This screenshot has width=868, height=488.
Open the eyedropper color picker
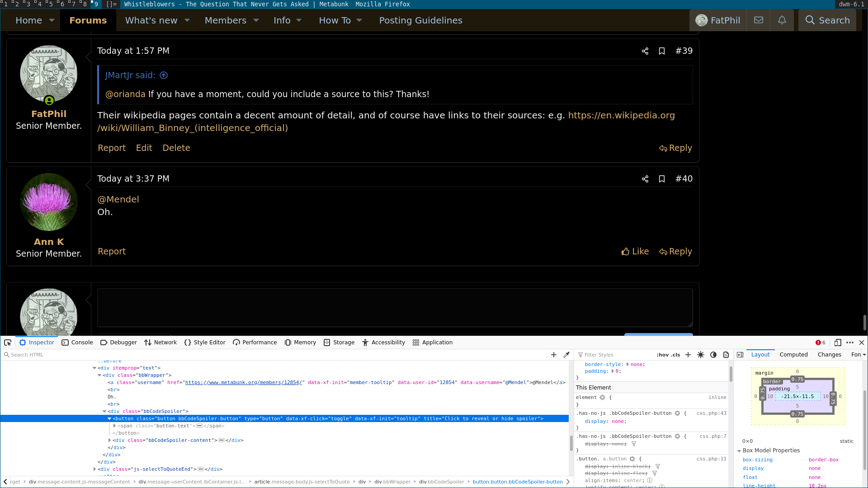click(566, 355)
